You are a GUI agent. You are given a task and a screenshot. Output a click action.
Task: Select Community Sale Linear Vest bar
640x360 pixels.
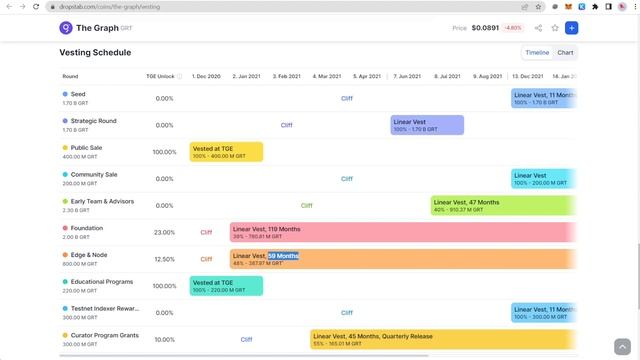544,179
